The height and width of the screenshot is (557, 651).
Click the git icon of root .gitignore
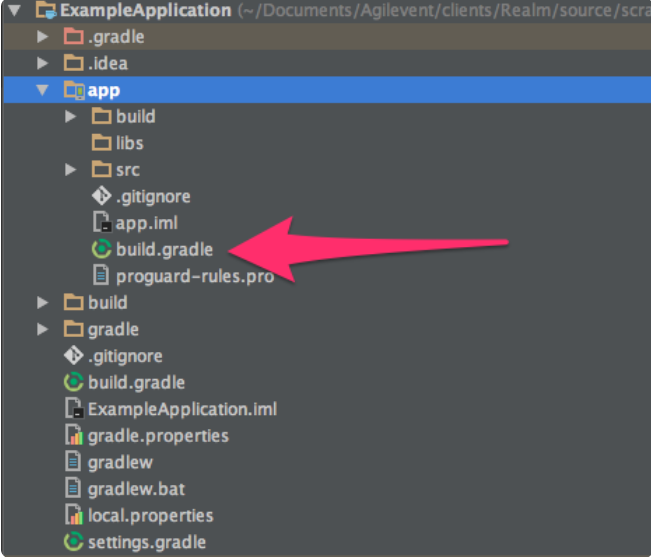(x=73, y=356)
